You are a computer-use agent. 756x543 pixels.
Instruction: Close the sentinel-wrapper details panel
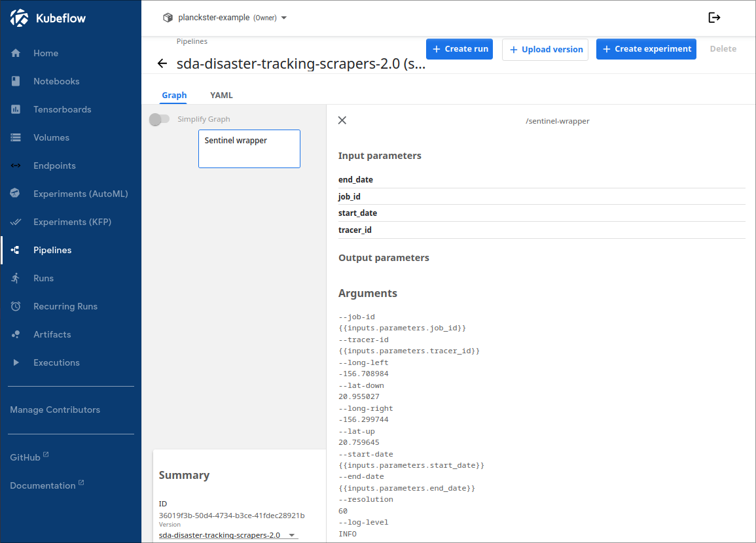[342, 120]
